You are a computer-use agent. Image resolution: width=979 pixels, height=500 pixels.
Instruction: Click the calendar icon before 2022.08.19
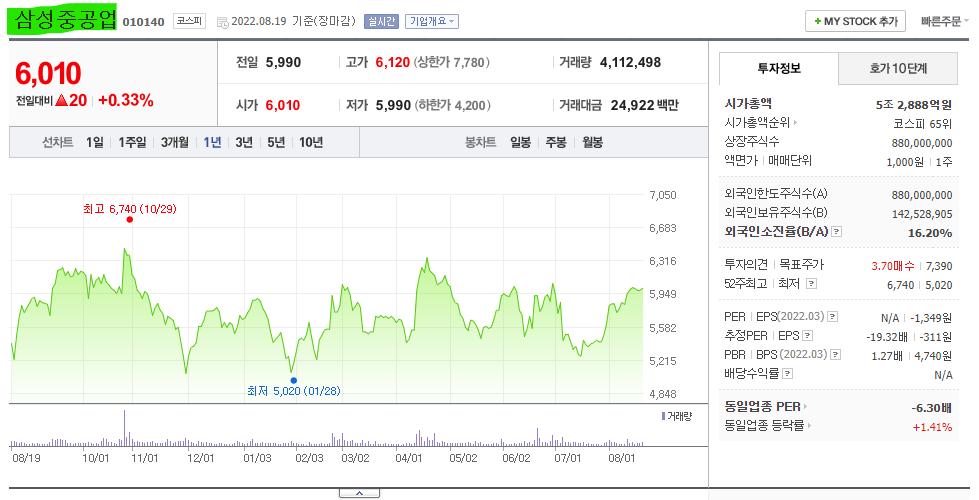[222, 22]
